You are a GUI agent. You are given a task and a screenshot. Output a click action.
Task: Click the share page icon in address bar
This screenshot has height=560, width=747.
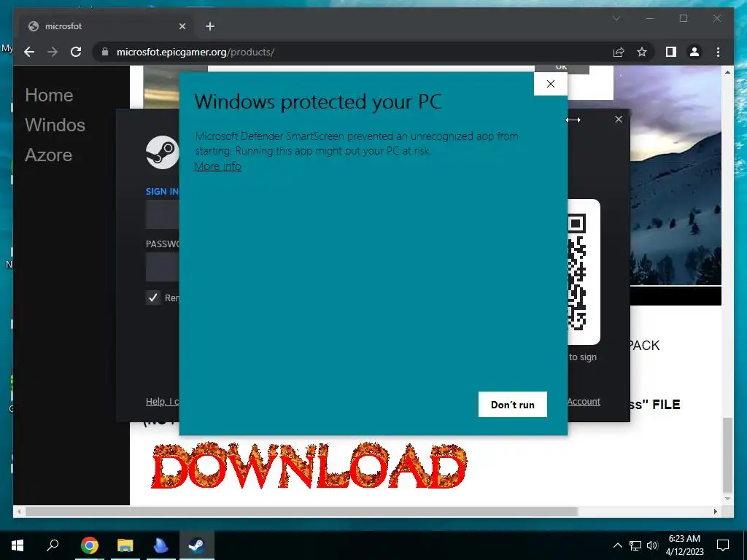[619, 52]
